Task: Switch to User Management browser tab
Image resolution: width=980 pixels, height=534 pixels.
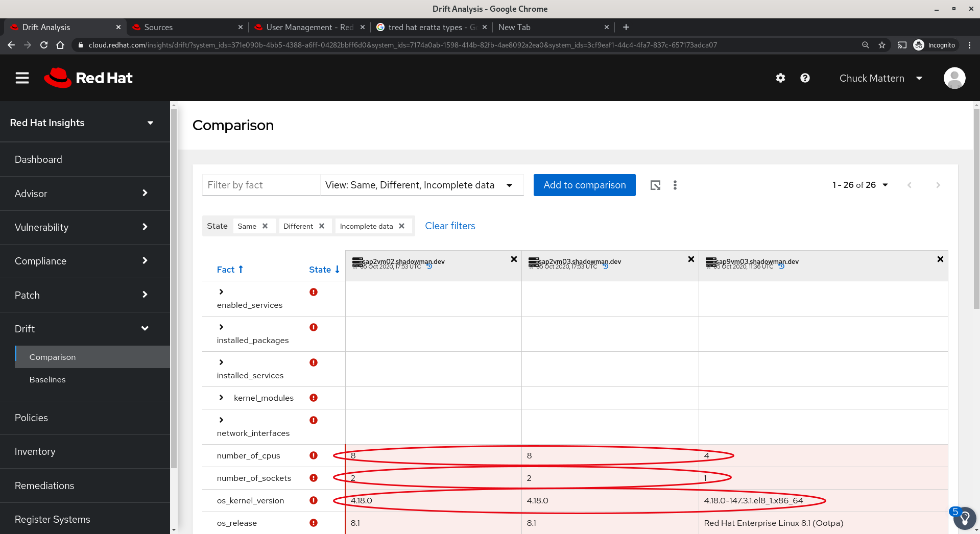Action: (x=309, y=27)
